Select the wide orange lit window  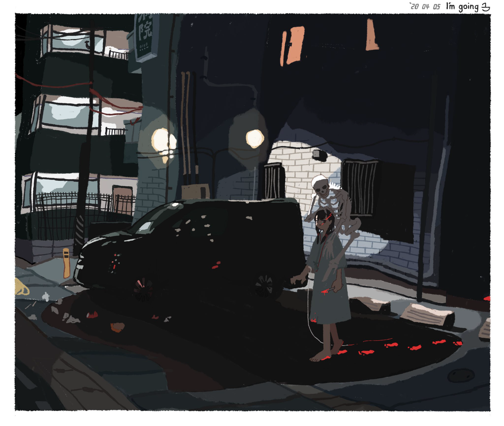tap(293, 45)
